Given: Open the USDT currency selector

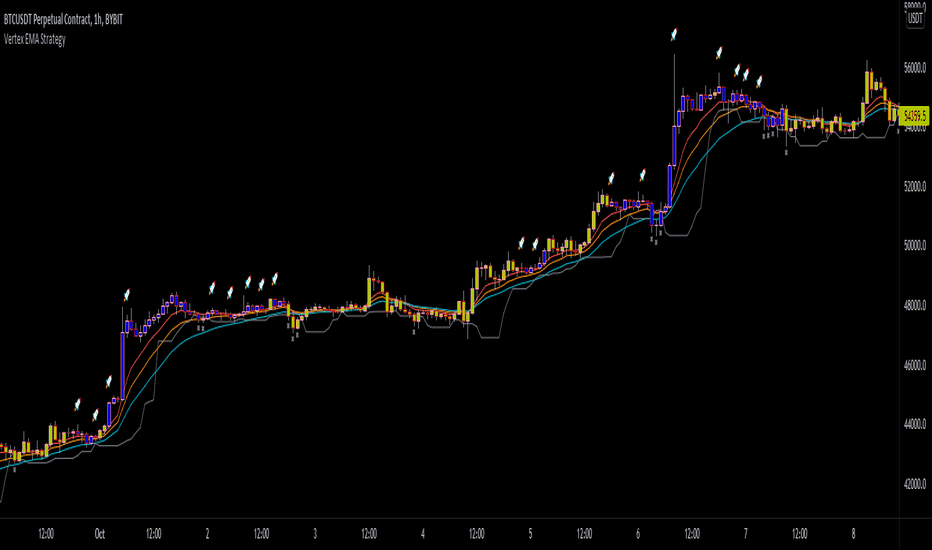Looking at the screenshot, I should [x=915, y=18].
